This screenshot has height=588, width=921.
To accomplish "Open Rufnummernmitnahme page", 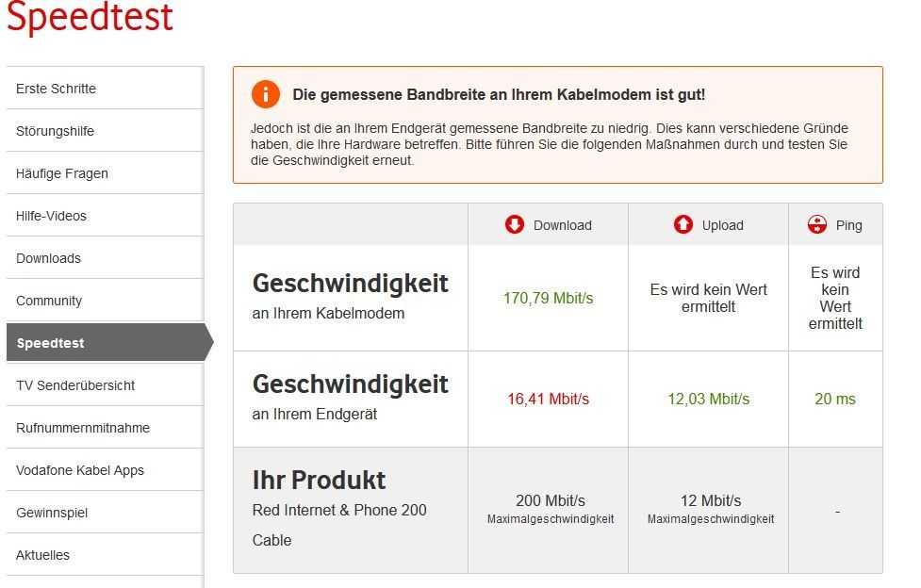I will (105, 427).
